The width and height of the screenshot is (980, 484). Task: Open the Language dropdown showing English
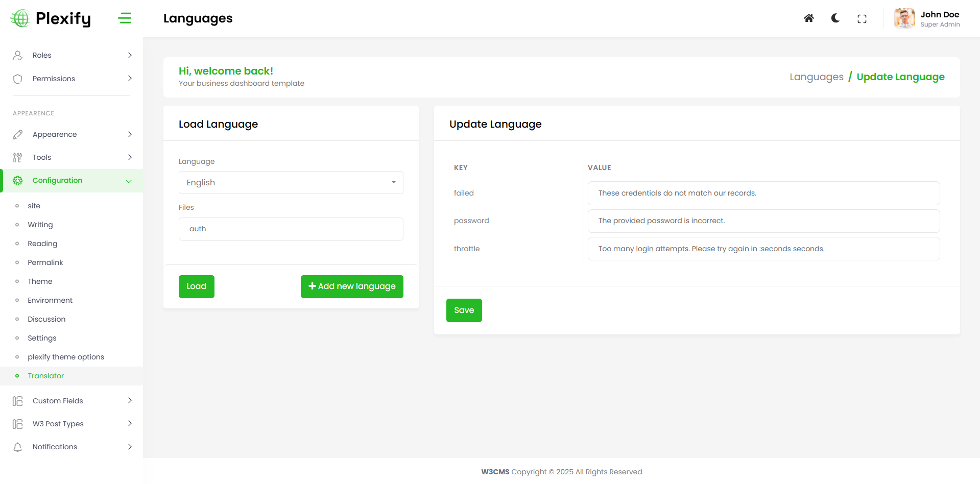[x=291, y=183]
